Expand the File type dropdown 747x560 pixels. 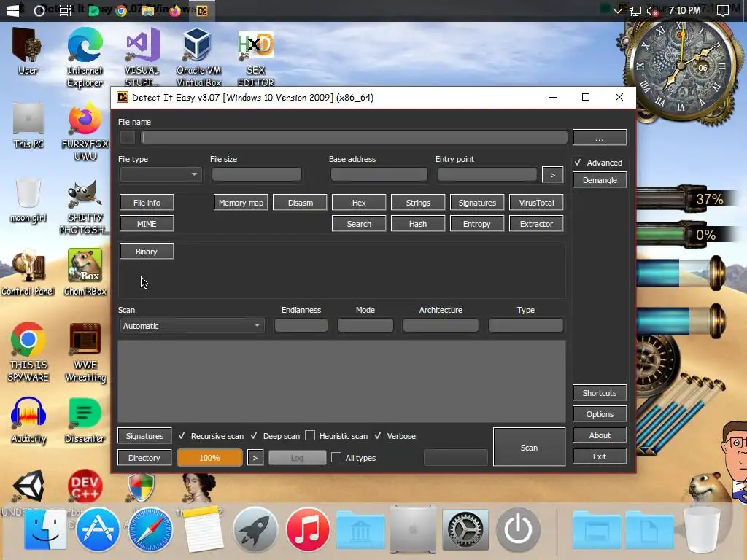pos(160,174)
